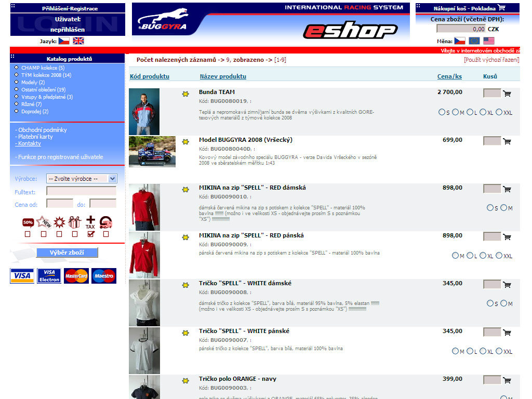532x399 pixels.
Task: Tick the checkbox under 50% icon
Action: tap(28, 234)
